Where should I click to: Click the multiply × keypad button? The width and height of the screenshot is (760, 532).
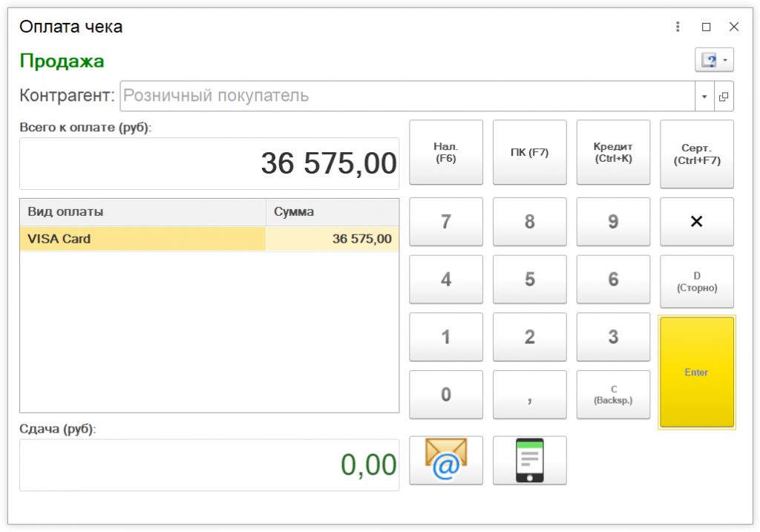point(696,222)
